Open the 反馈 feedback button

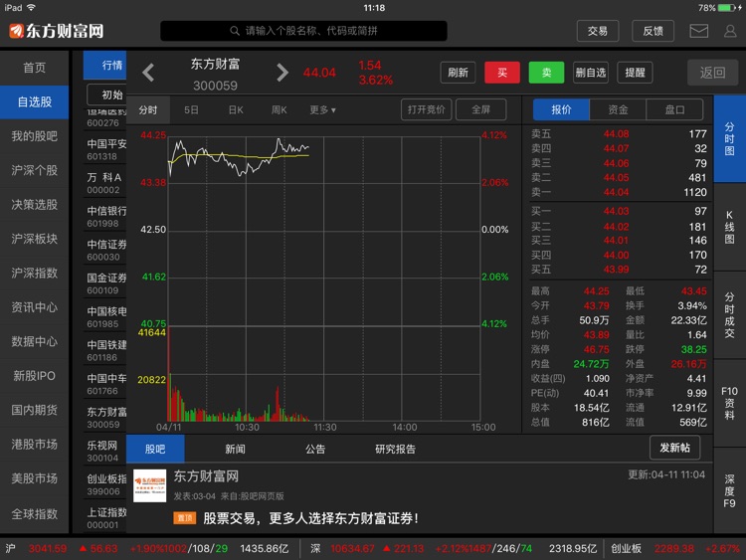click(x=653, y=31)
